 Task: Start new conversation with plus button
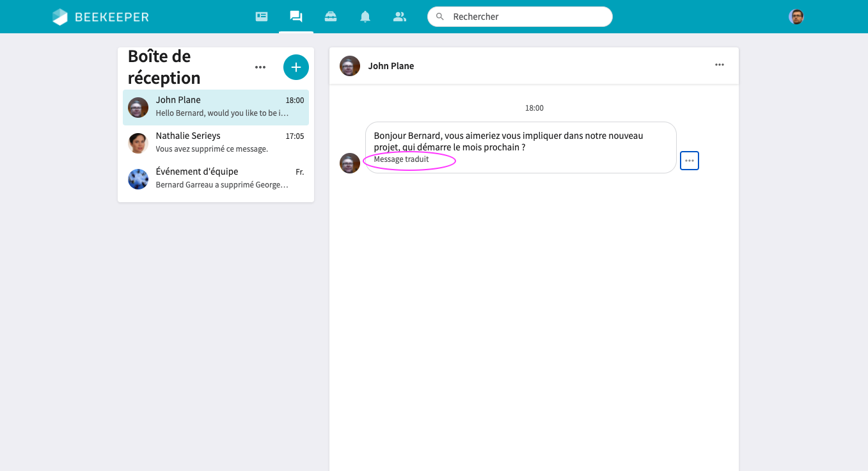[x=296, y=67]
